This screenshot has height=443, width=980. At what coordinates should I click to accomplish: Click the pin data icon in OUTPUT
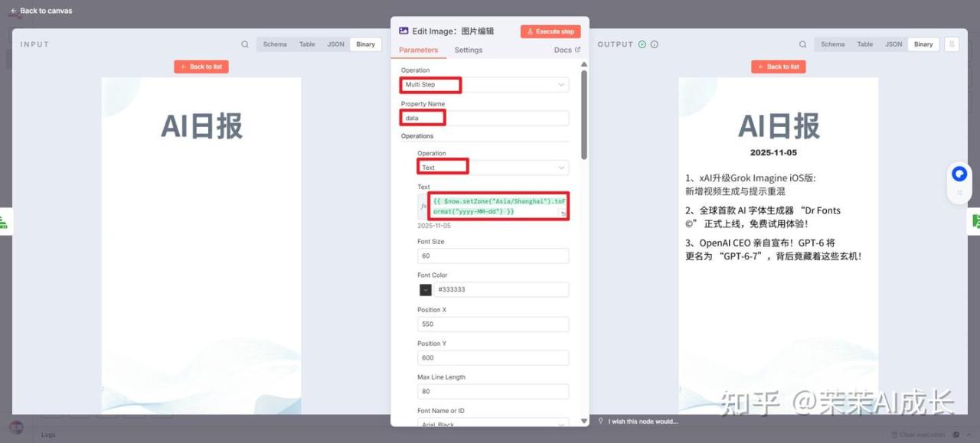point(951,44)
